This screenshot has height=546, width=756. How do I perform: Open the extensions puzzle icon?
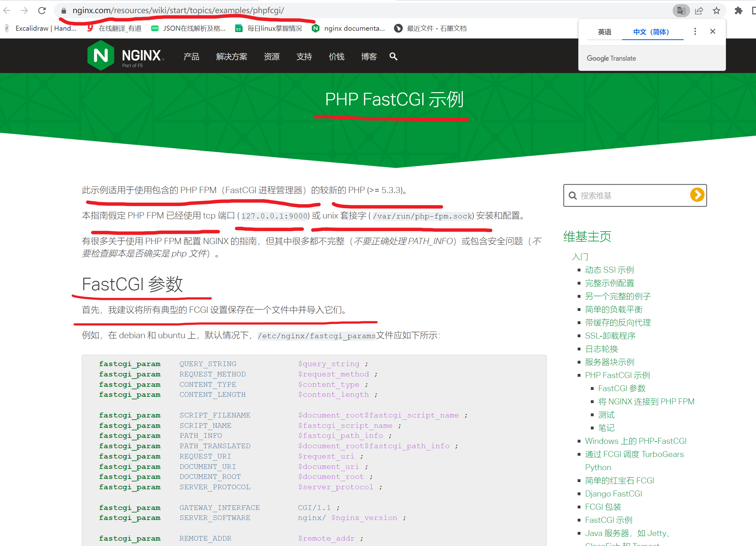(738, 11)
